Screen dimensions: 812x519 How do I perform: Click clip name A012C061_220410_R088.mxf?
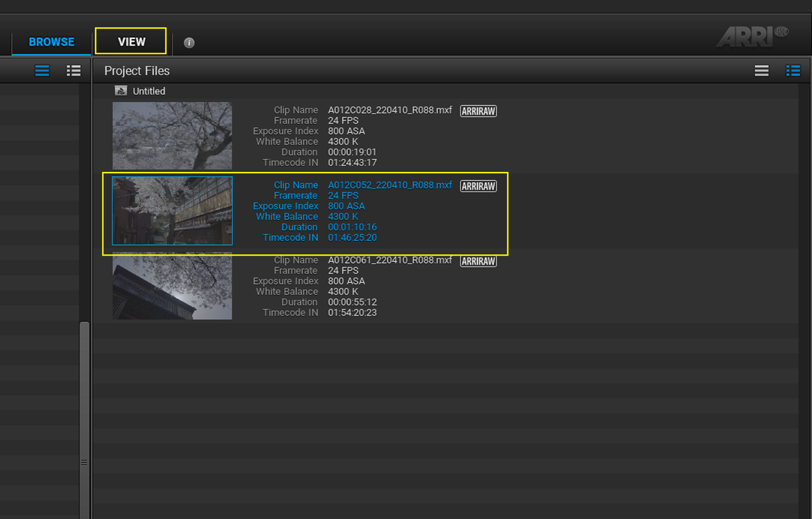point(390,260)
